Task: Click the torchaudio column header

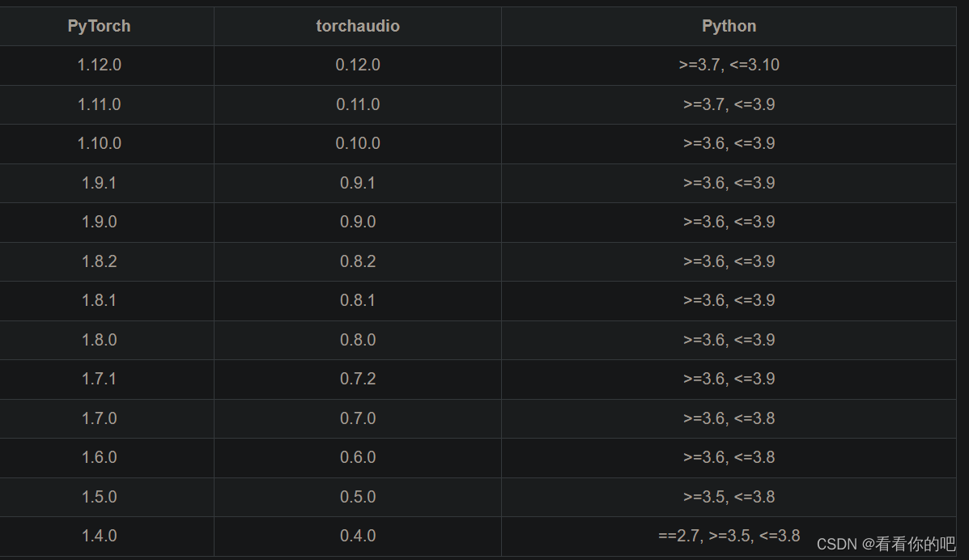Action: [x=357, y=26]
